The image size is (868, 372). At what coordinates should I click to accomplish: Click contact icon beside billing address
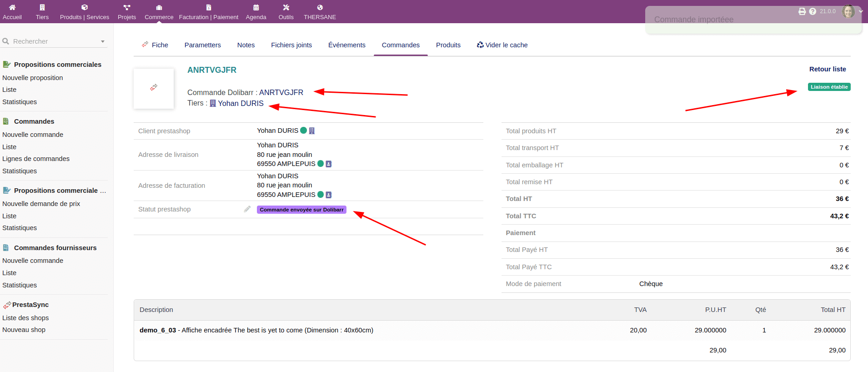pos(329,195)
